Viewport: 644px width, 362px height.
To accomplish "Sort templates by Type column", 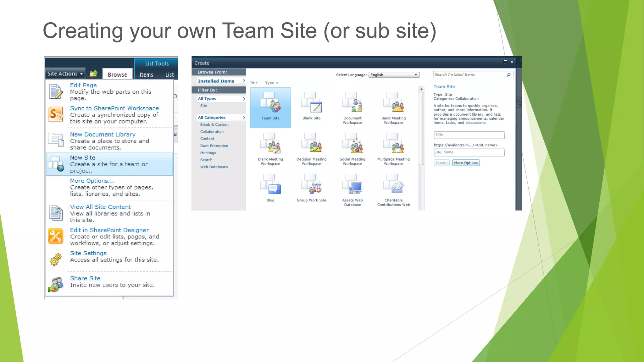I will [x=271, y=83].
